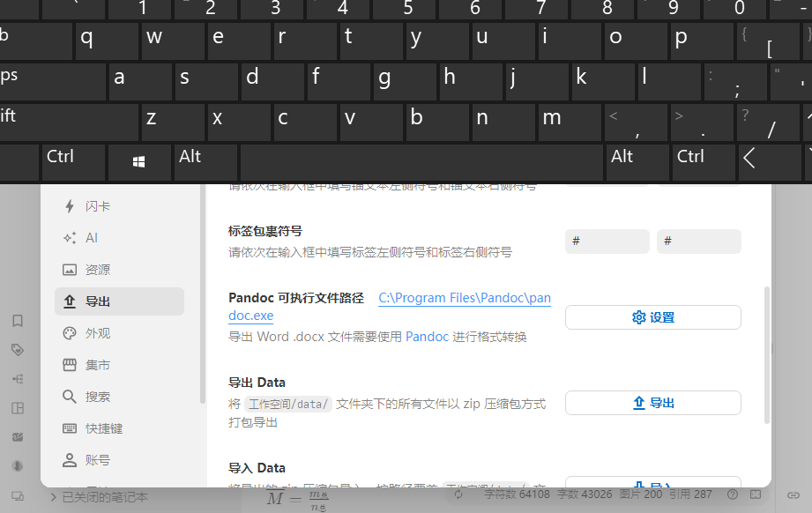This screenshot has height=513, width=812.
Task: Tap the s key on on-screen keyboard
Action: (x=206, y=81)
